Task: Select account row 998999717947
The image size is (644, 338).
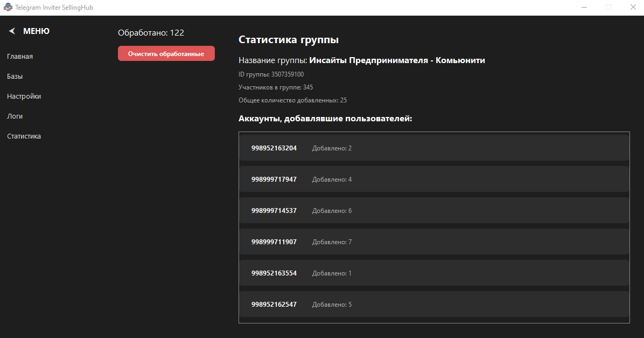Action: (x=433, y=180)
